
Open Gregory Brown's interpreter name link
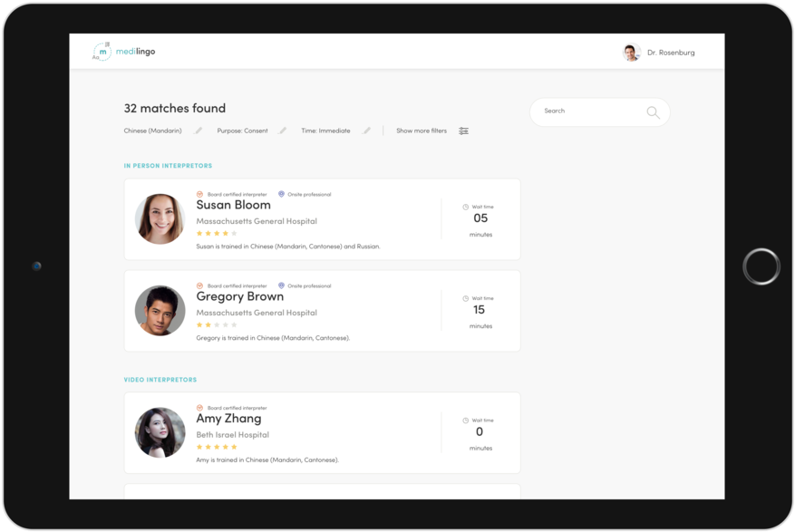click(239, 296)
